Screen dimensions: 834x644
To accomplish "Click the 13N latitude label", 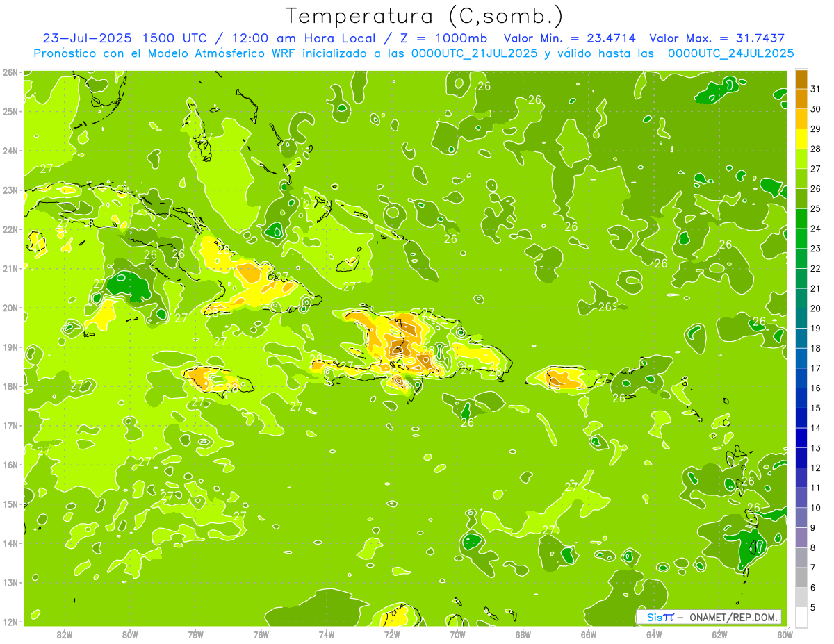I will pyautogui.click(x=10, y=583).
